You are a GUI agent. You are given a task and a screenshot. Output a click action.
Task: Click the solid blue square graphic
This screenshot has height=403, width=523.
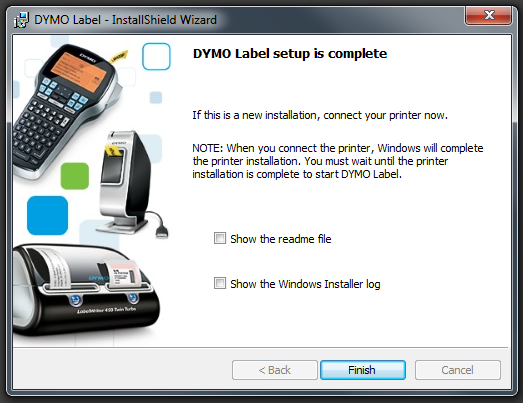[x=47, y=216]
